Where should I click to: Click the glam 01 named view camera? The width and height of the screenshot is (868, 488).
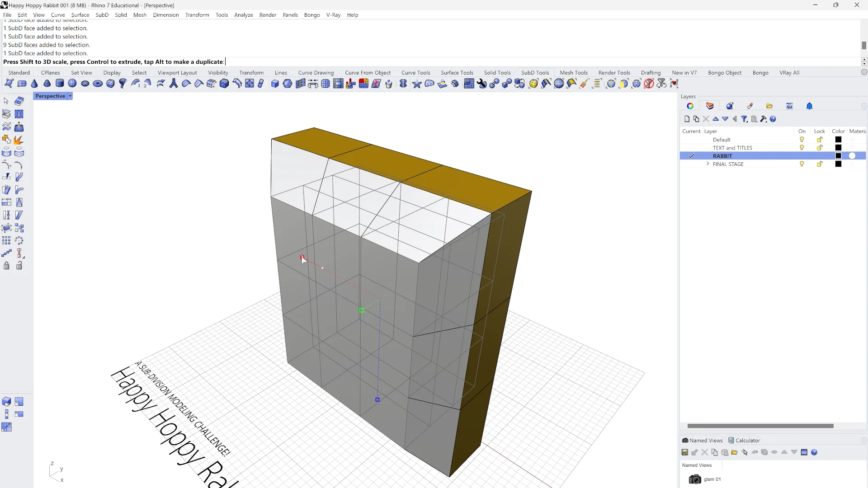[695, 479]
